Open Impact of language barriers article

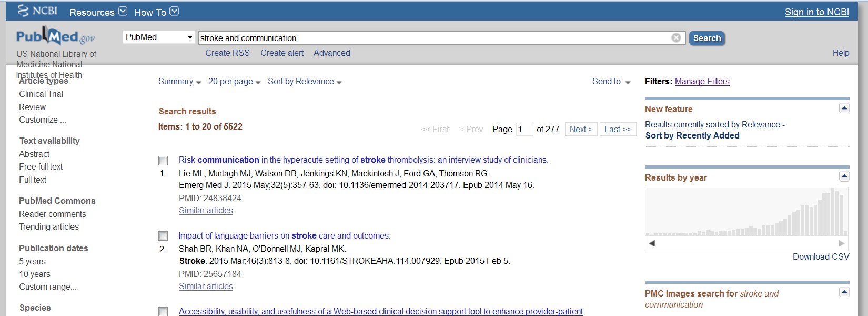(285, 235)
